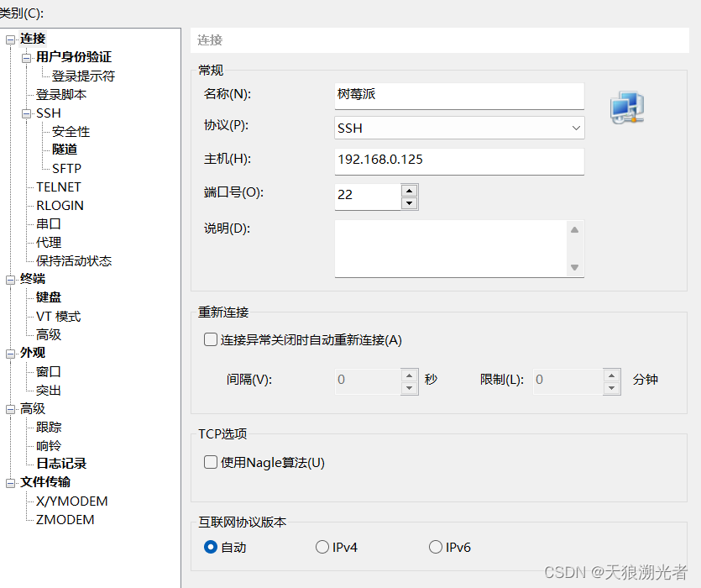Decrease the port number with down arrow
Viewport: 701px width, 588px height.
[409, 203]
